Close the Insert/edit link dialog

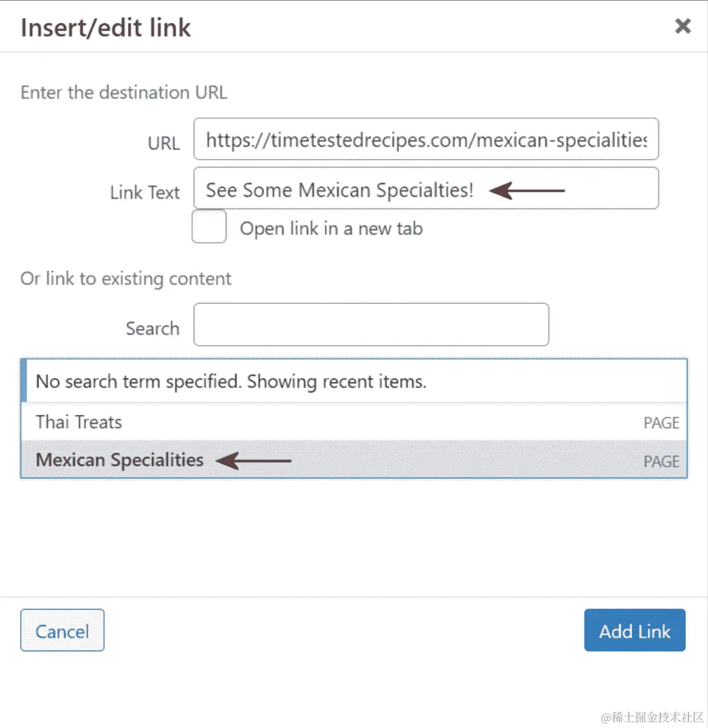682,26
